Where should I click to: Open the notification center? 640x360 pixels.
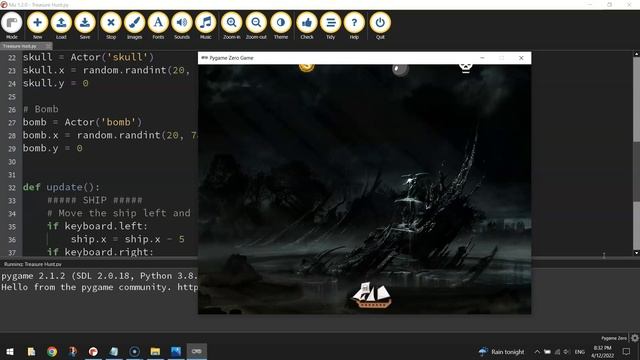pos(627,351)
